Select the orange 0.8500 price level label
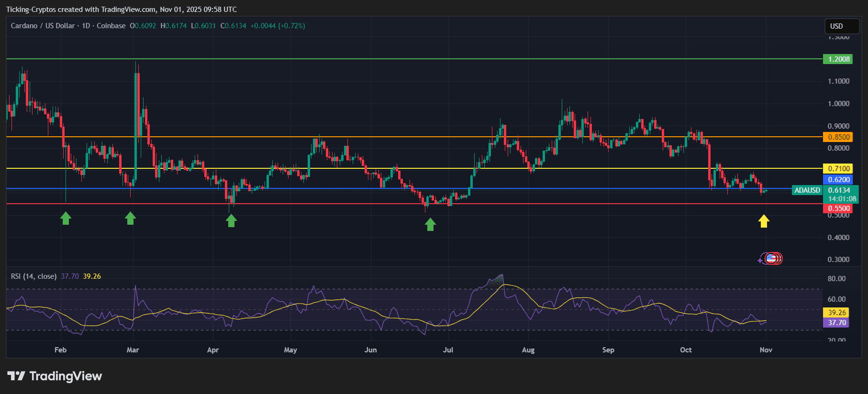868x394 pixels. tap(839, 137)
